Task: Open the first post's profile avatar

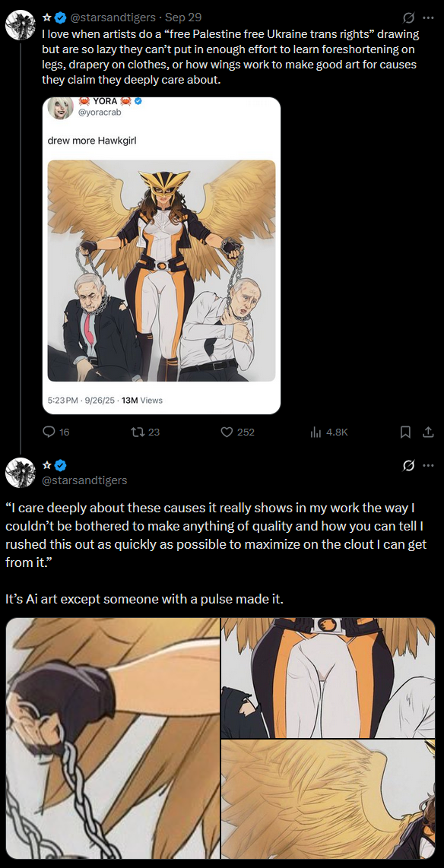Action: pyautogui.click(x=21, y=26)
